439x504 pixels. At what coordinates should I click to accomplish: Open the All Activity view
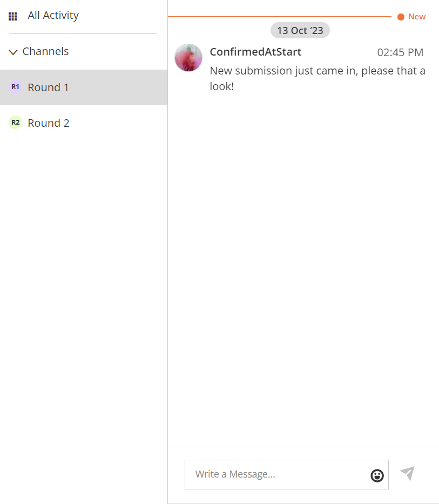53,15
